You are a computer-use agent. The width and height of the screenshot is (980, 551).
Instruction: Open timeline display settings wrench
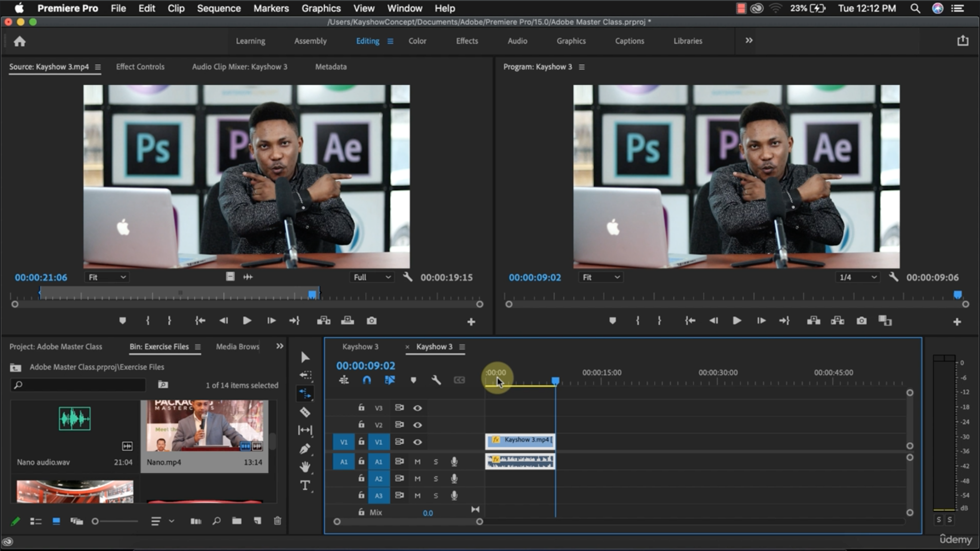[x=436, y=380]
